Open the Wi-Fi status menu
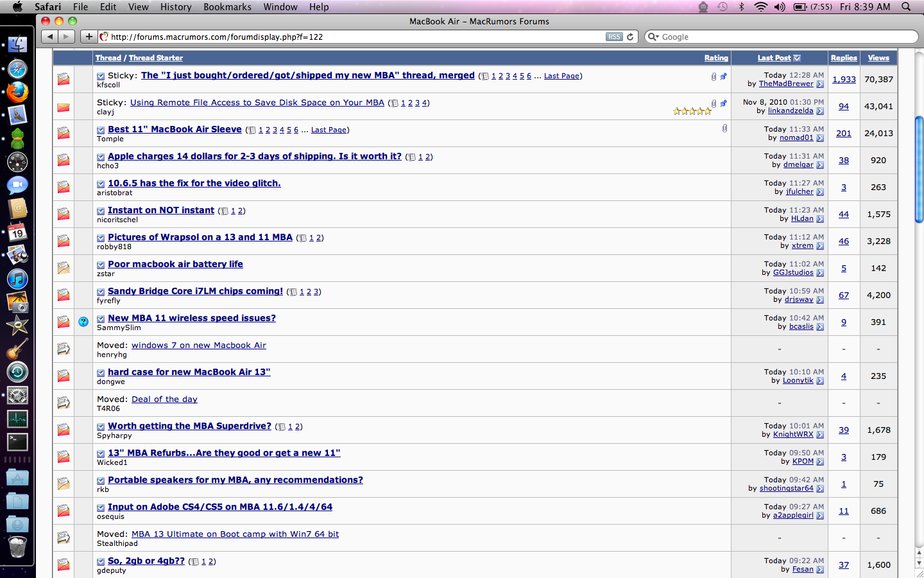 coord(761,7)
